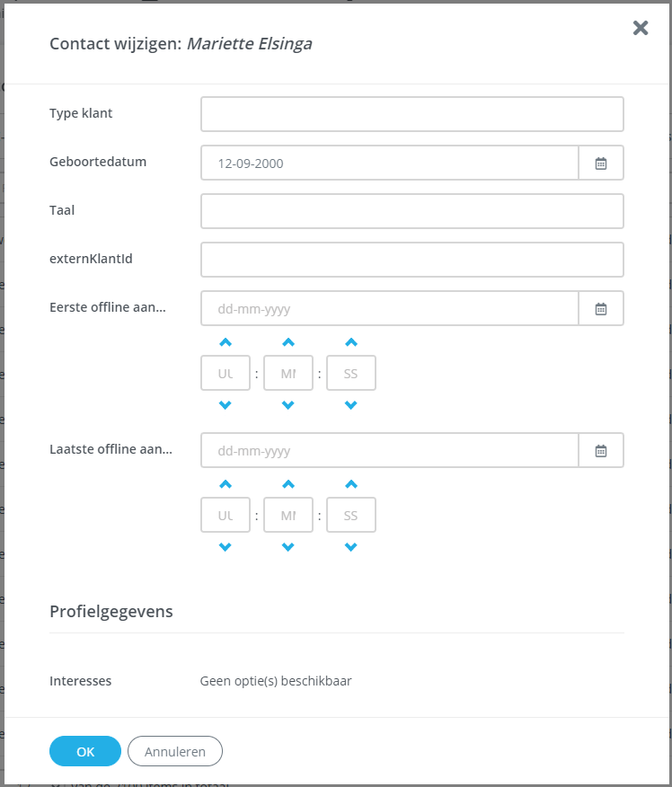Increase minutes for Eerste offline aankoop
The height and width of the screenshot is (787, 672).
(288, 342)
